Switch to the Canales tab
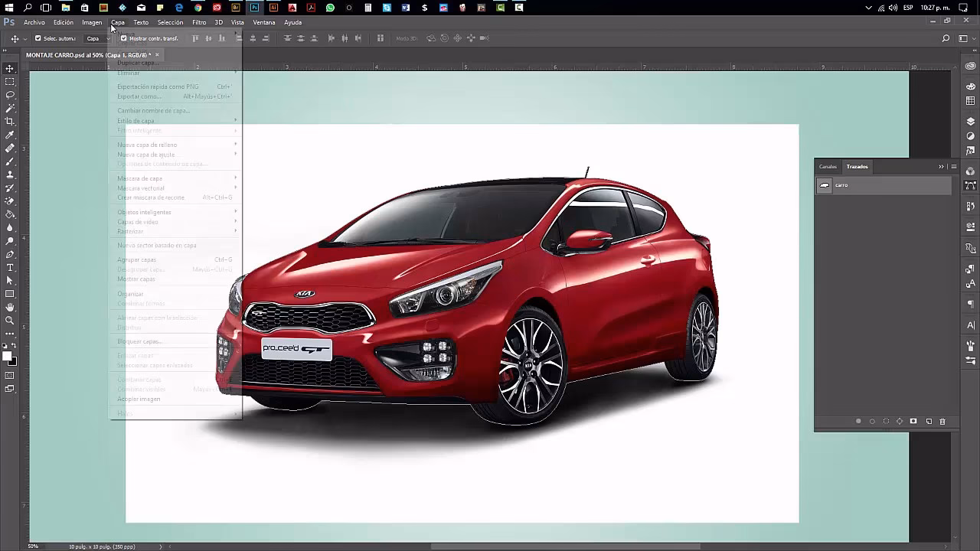The image size is (980, 551). coord(829,166)
